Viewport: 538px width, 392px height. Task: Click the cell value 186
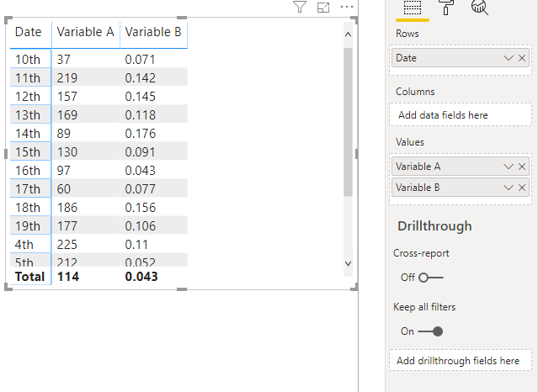point(67,208)
